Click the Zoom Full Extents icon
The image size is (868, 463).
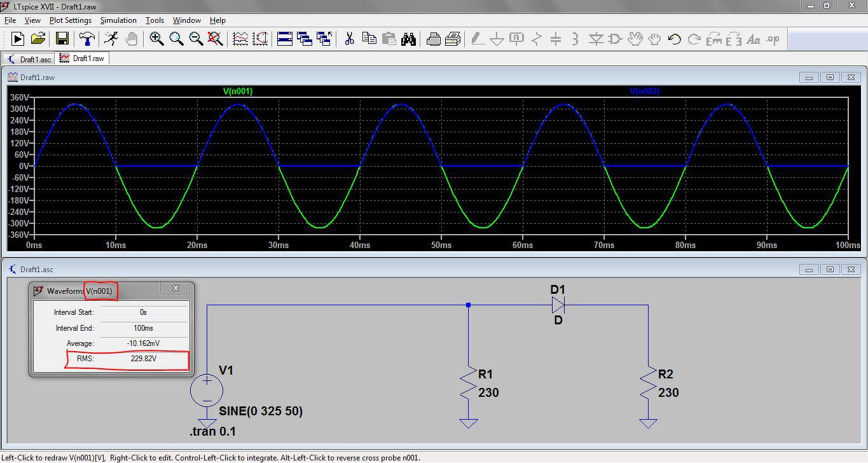coord(216,39)
